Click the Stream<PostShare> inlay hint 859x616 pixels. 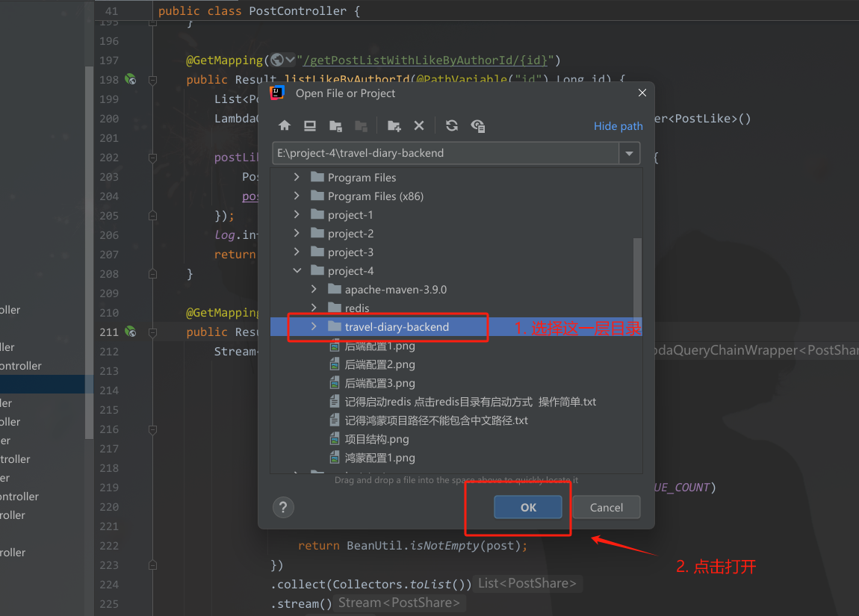399,603
